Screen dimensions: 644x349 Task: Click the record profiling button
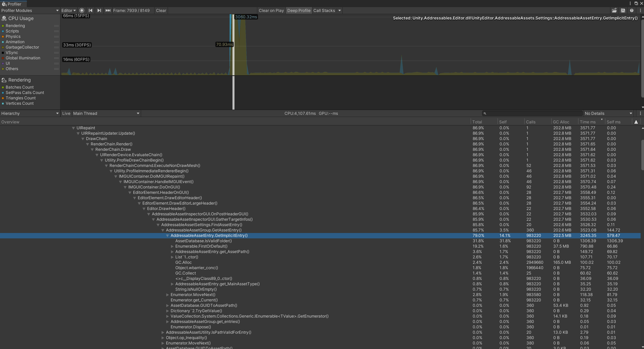[81, 11]
